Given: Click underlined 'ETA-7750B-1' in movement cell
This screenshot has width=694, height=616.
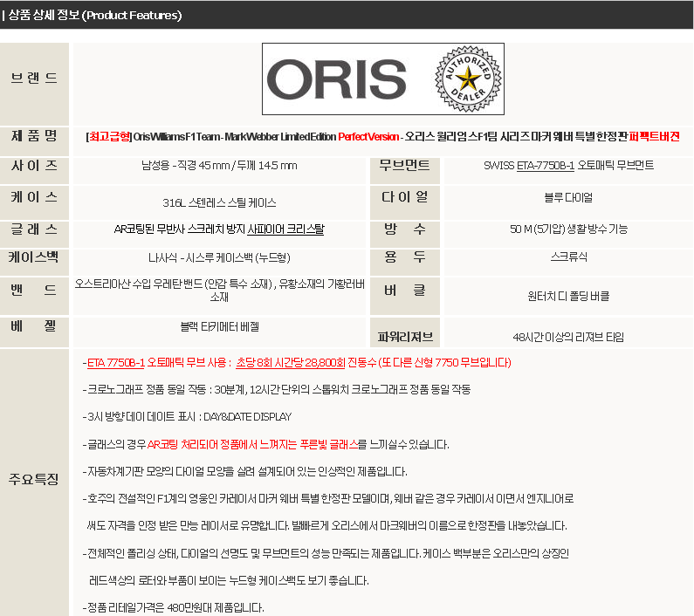Looking at the screenshot, I should coord(546,166).
